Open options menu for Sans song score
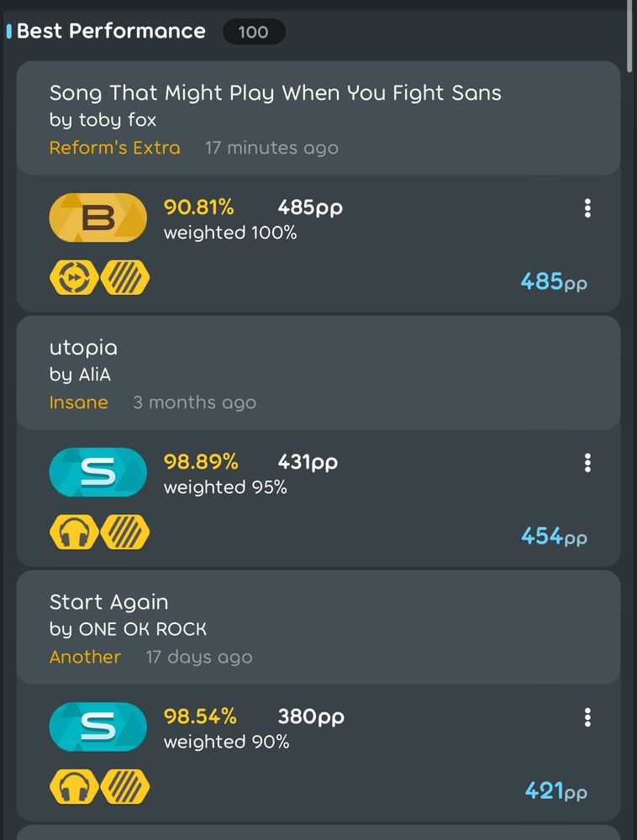Screen dimensions: 637x840 pos(587,207)
